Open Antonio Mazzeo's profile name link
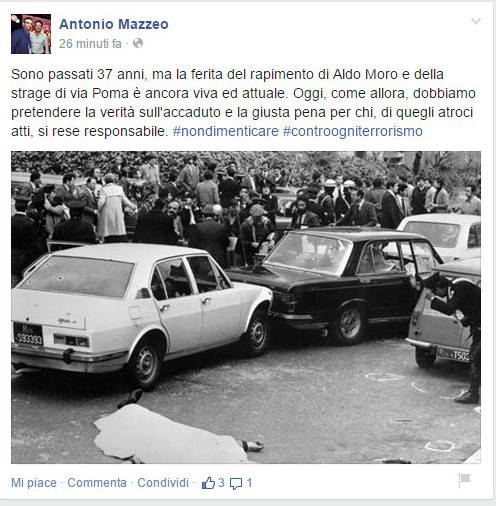The width and height of the screenshot is (496, 506). point(114,24)
